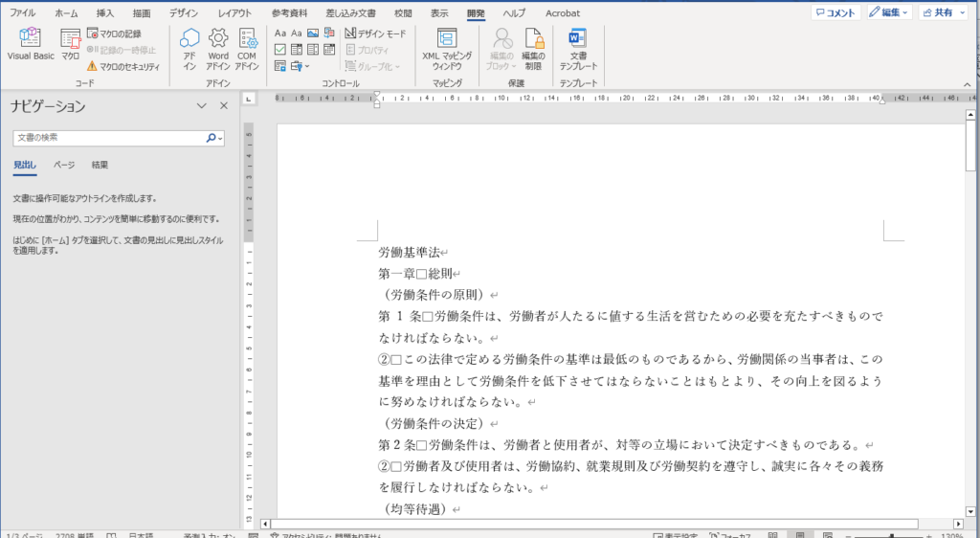Click the heading line 第一章□総則
Image resolution: width=980 pixels, height=538 pixels.
[x=415, y=274]
